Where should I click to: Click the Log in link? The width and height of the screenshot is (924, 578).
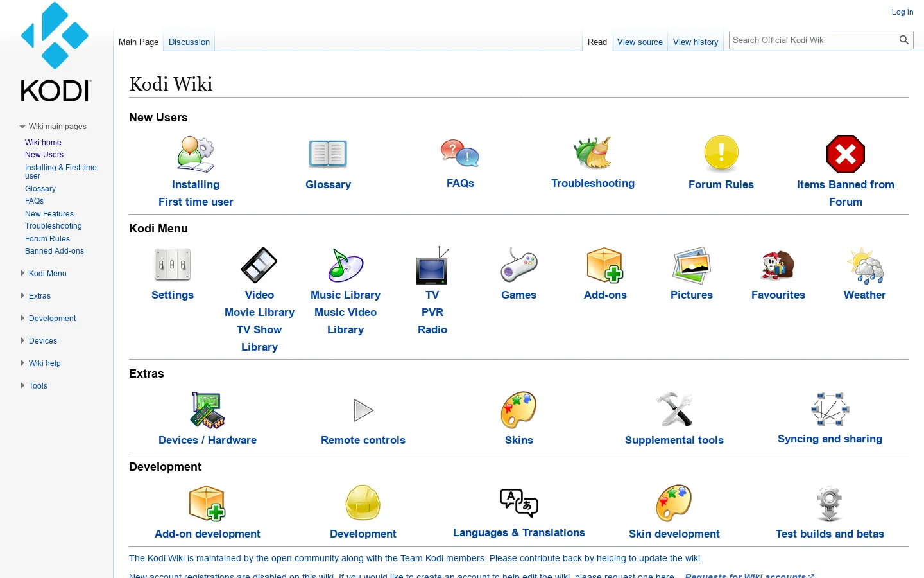click(902, 12)
